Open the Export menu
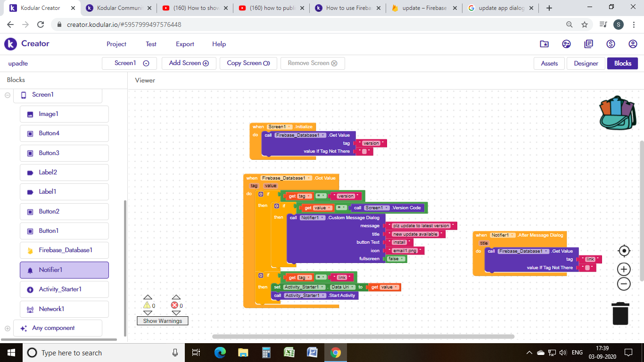Image resolution: width=644 pixels, height=362 pixels. (x=185, y=44)
